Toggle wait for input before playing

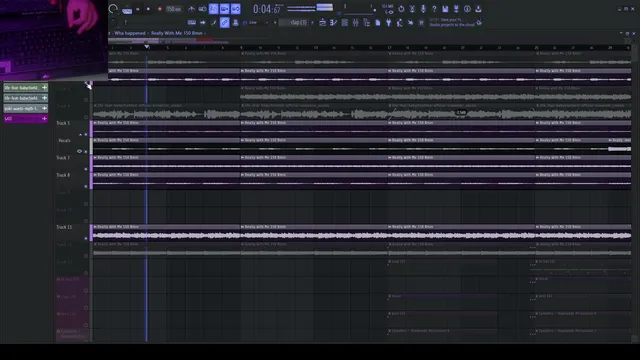[x=202, y=9]
